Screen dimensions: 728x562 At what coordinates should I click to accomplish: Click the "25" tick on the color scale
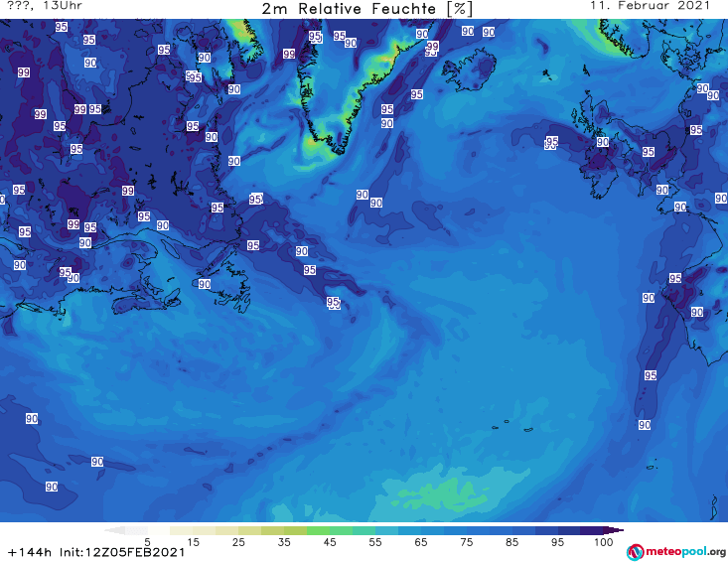click(x=238, y=542)
